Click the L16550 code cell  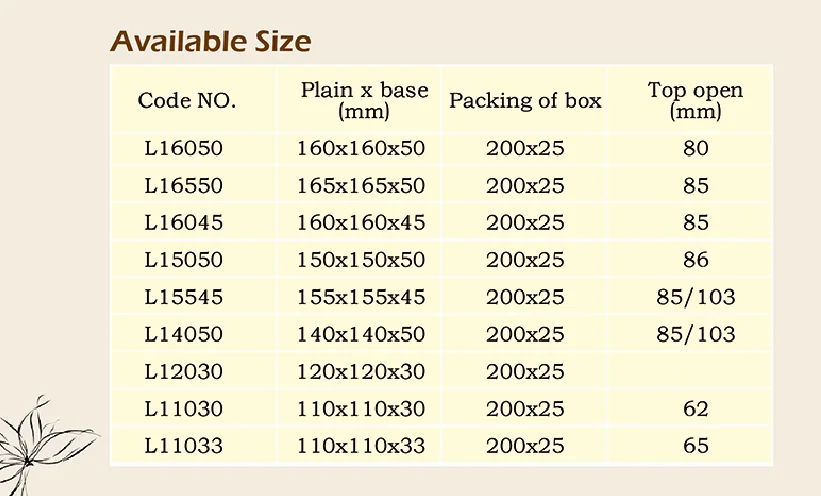click(x=183, y=186)
